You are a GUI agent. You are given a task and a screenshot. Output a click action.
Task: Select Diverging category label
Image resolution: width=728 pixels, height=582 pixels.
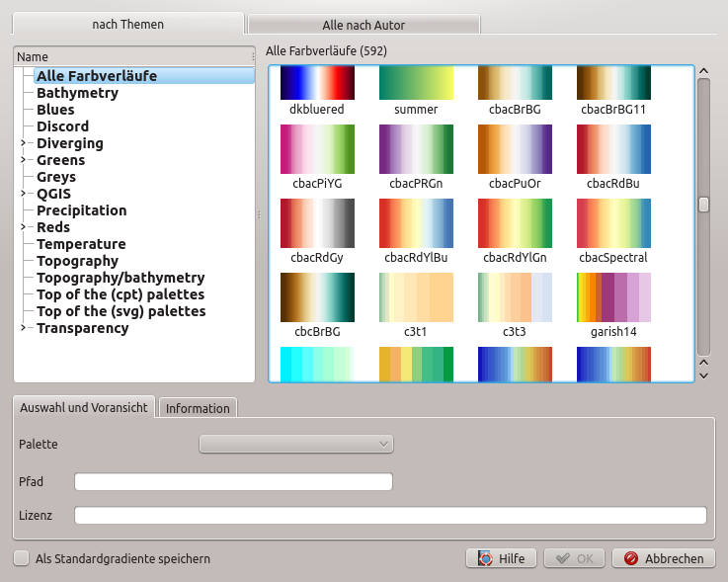click(70, 143)
